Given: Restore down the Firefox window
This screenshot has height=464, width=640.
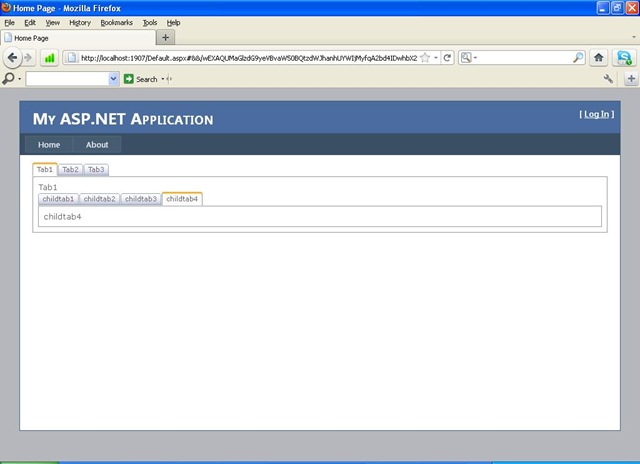Looking at the screenshot, I should click(617, 8).
